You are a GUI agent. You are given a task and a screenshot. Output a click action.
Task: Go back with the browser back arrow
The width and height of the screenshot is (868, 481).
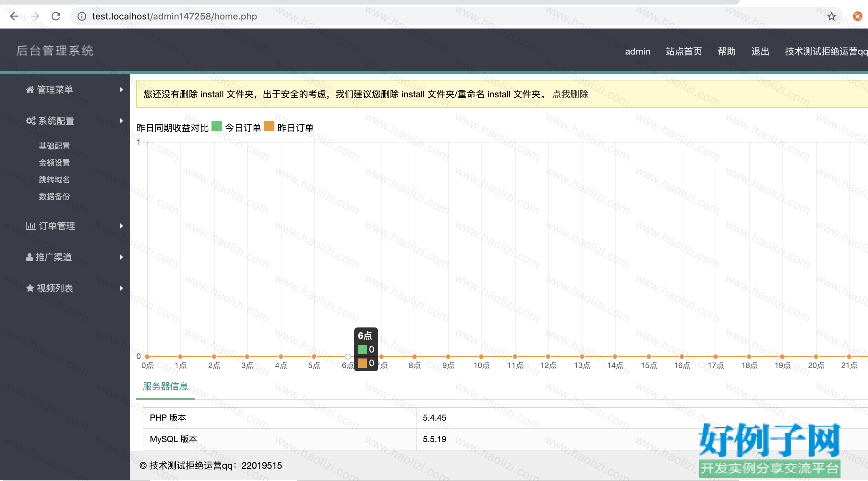click(x=14, y=16)
